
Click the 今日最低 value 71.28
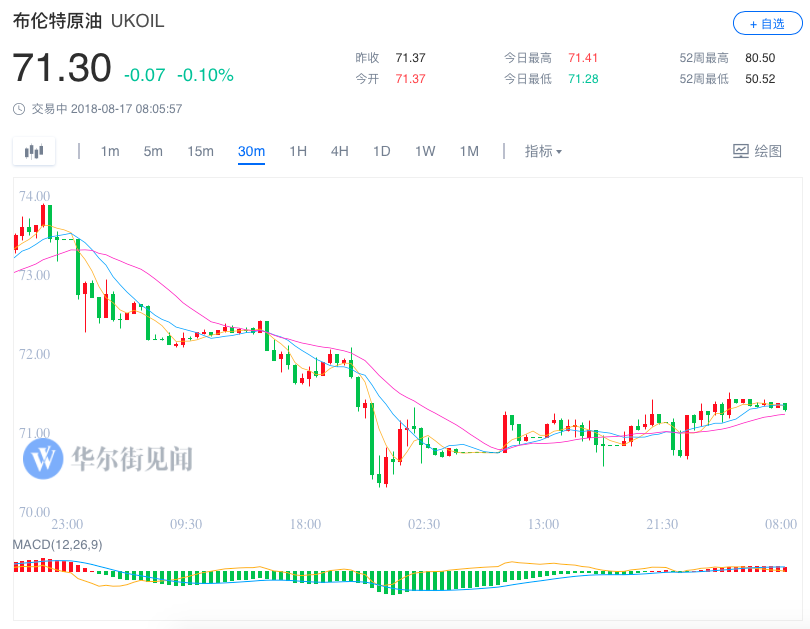tap(583, 79)
